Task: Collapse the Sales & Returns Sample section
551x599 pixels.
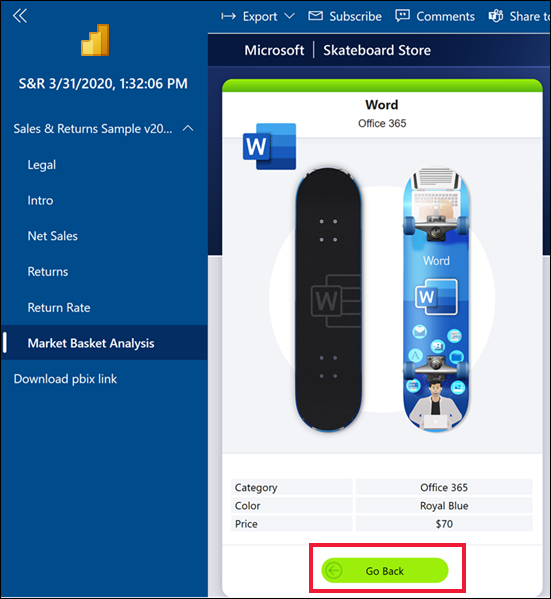Action: [x=188, y=128]
